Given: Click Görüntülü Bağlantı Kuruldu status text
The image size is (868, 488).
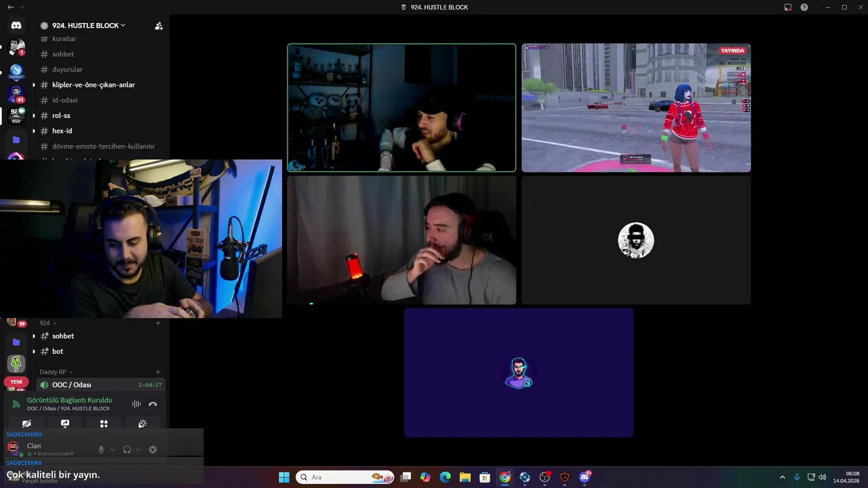Looking at the screenshot, I should 69,401.
